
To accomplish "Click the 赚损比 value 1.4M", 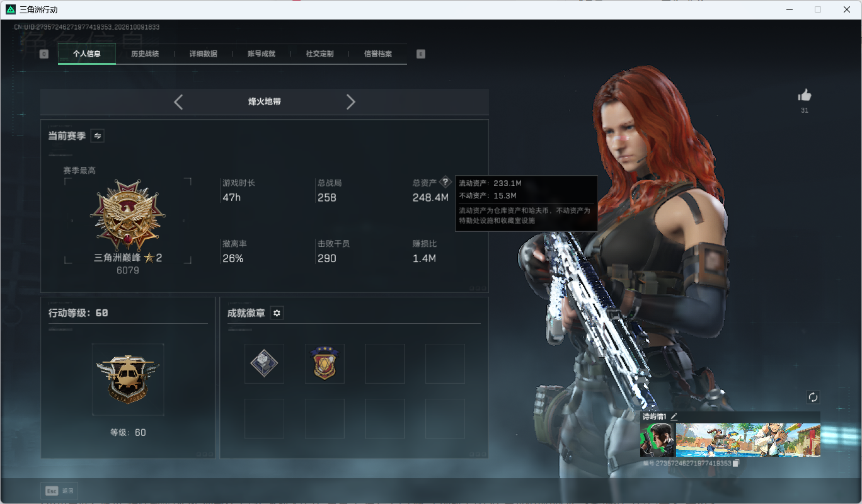I will (x=424, y=259).
